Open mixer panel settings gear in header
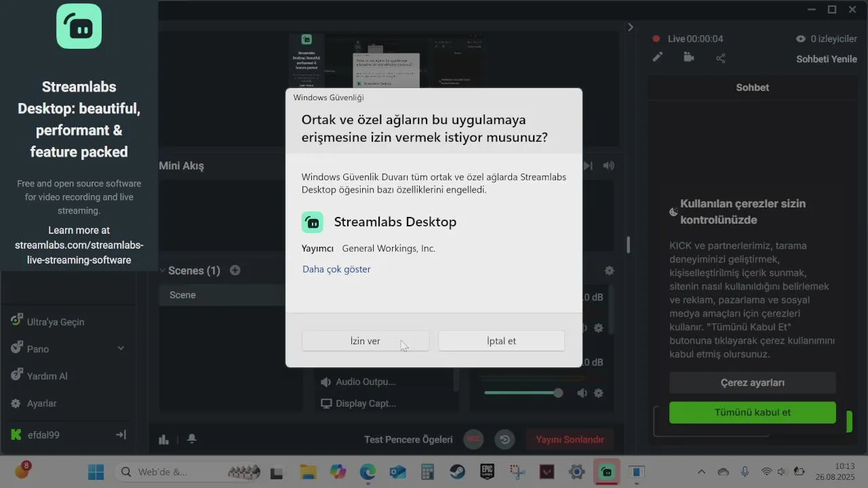 pos(609,270)
